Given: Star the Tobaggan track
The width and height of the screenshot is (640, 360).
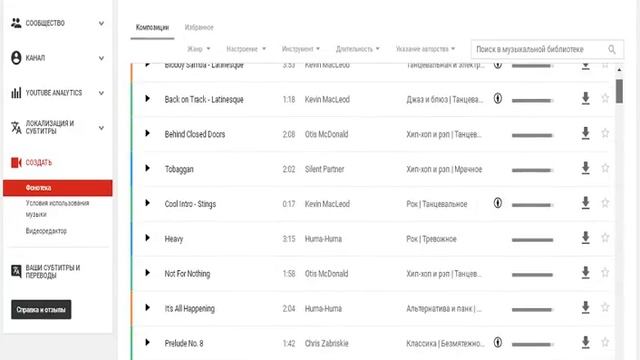Looking at the screenshot, I should [x=605, y=168].
